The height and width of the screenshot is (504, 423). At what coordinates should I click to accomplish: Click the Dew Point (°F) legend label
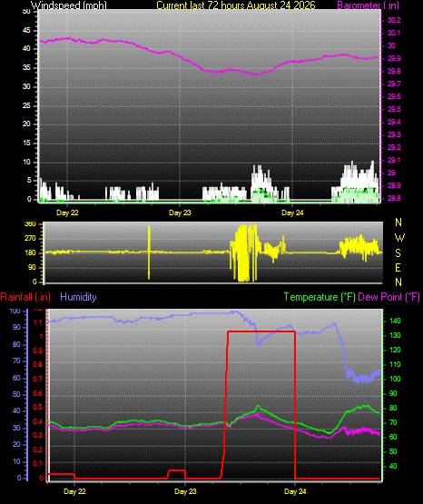(x=389, y=297)
